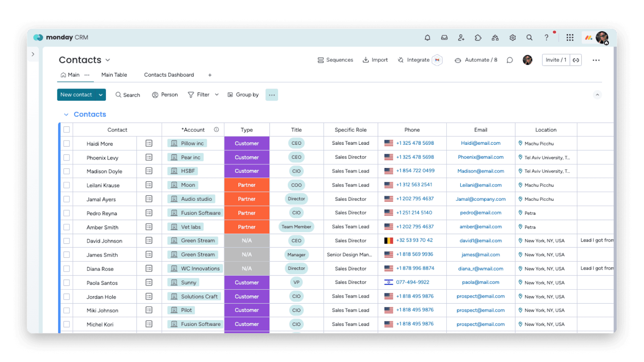Open the apps puzzle-piece icon
Image resolution: width=644 pixels, height=362 pixels.
[x=478, y=37]
